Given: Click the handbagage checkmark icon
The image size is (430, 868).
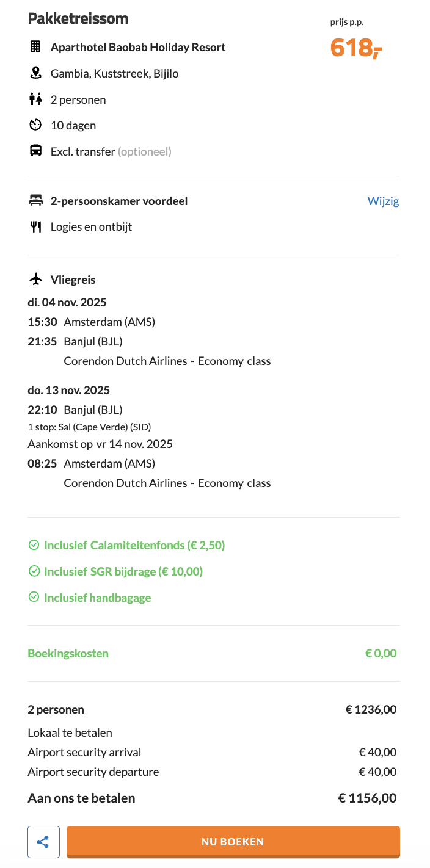Looking at the screenshot, I should pos(34,598).
